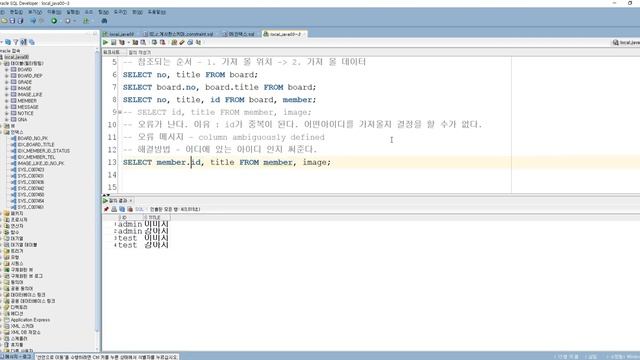Image resolution: width=640 pixels, height=360 pixels.
Task: Expand the MEMBER table node
Action: (7, 100)
